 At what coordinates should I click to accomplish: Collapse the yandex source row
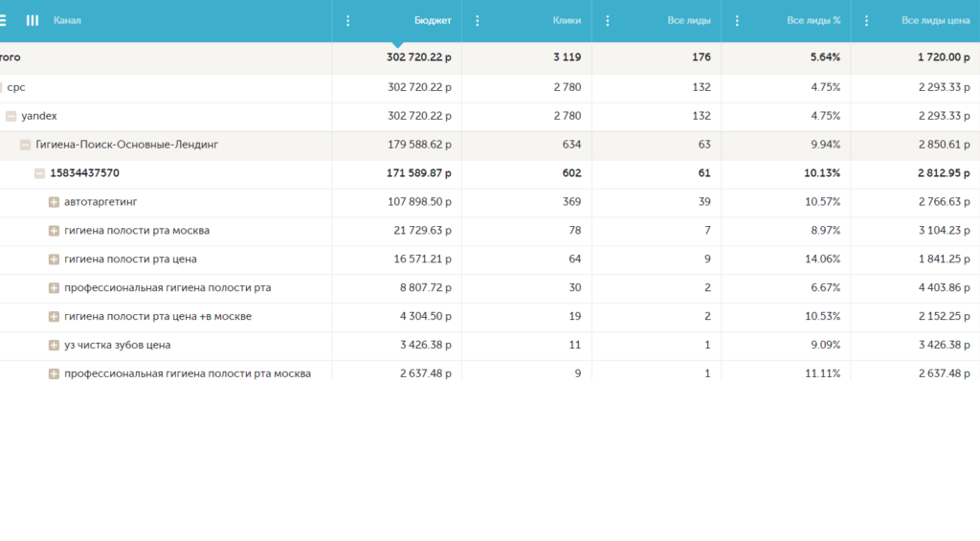click(x=11, y=116)
